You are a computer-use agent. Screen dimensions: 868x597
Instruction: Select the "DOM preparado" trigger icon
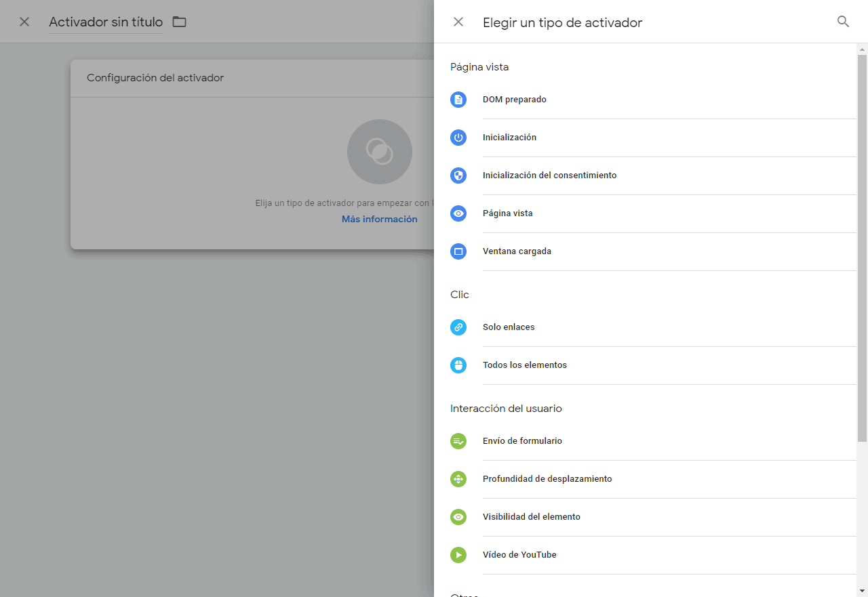(x=458, y=99)
